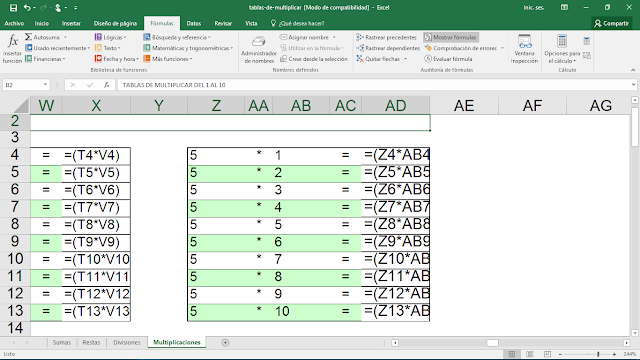Screen dimensions: 640x360
Task: Open the Comprobación de errores dropdown arrow
Action: click(502, 48)
